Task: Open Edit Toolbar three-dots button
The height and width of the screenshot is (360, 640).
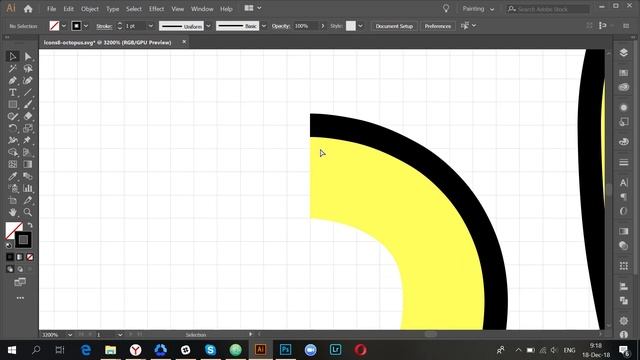Action: click(20, 298)
